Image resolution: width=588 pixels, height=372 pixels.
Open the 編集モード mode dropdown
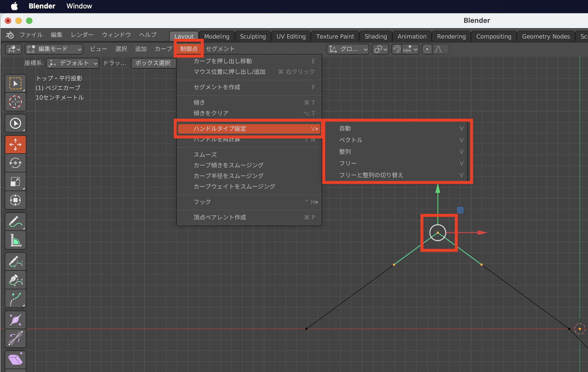click(x=54, y=49)
